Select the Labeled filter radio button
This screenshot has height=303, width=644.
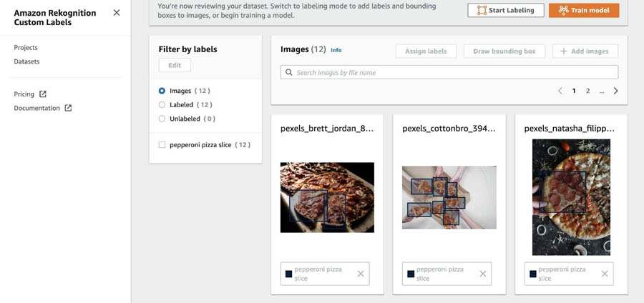point(162,105)
